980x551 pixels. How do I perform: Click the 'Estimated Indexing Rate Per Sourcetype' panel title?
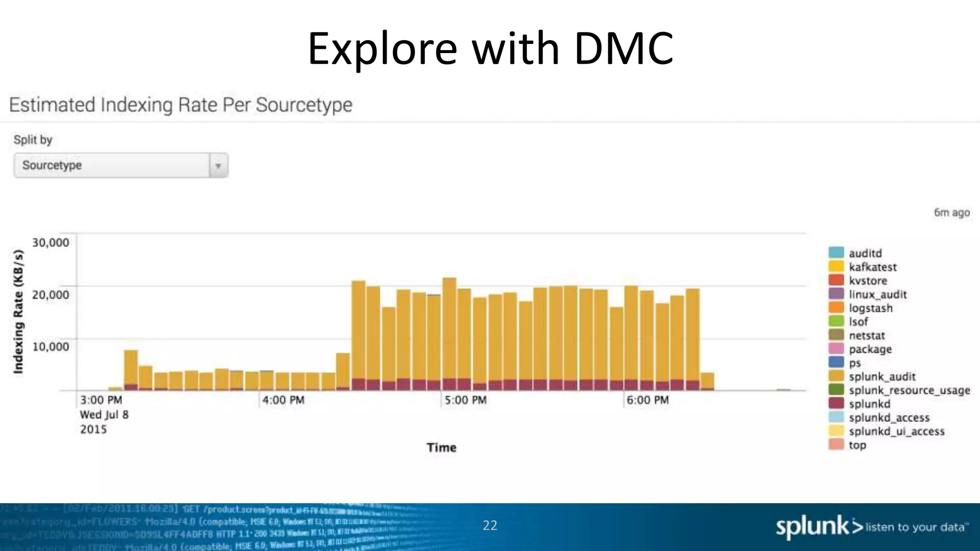point(180,105)
